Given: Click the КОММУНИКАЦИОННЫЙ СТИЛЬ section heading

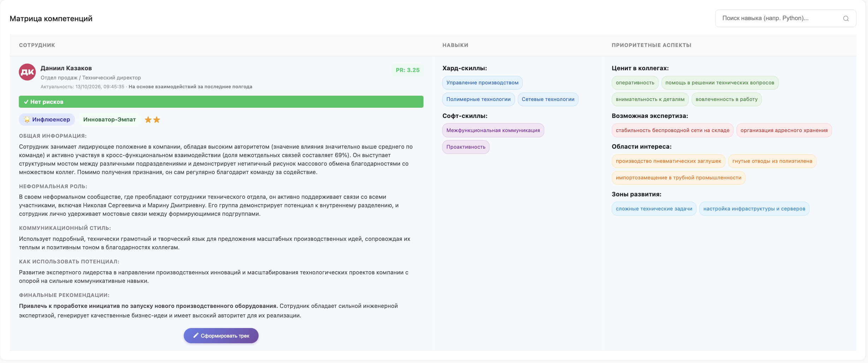Looking at the screenshot, I should point(65,228).
